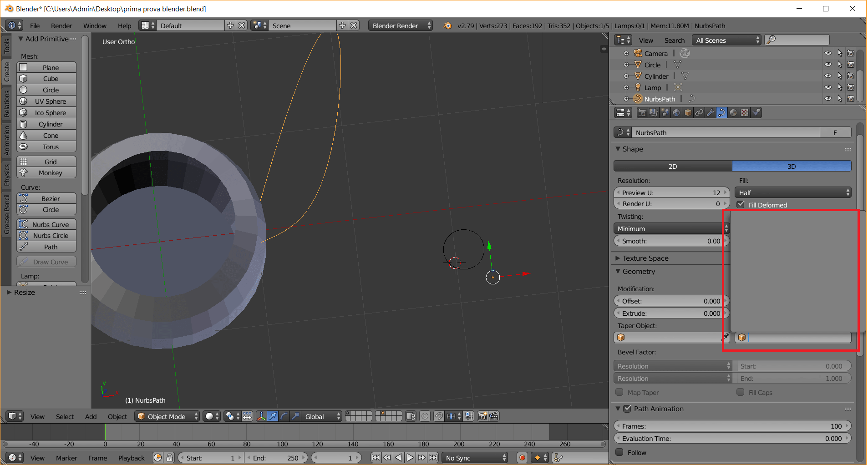The height and width of the screenshot is (465, 868).
Task: Hide Camera in the outliner viewport
Action: [x=828, y=53]
